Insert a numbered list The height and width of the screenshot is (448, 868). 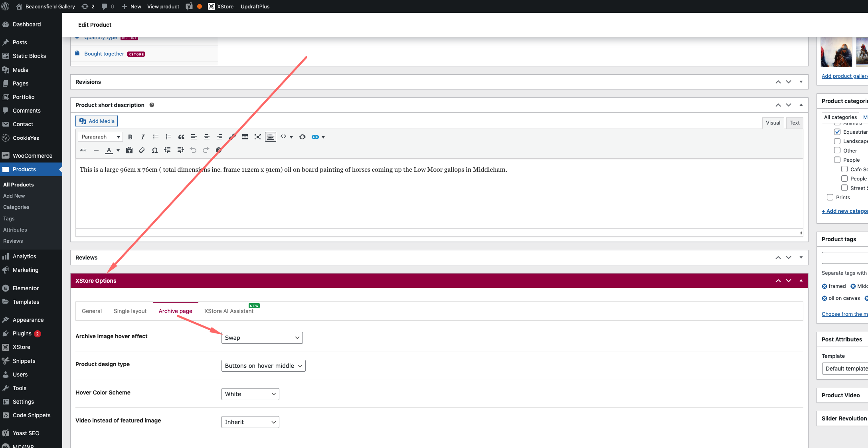pos(168,137)
